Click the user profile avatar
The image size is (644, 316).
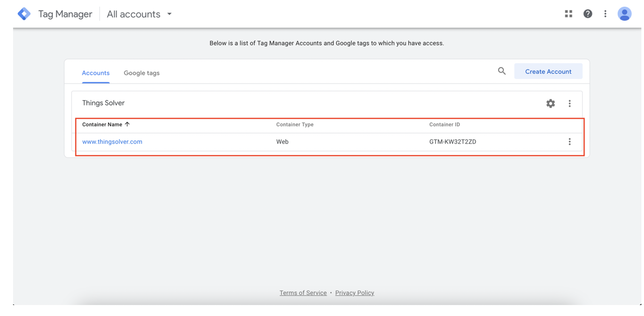[624, 14]
